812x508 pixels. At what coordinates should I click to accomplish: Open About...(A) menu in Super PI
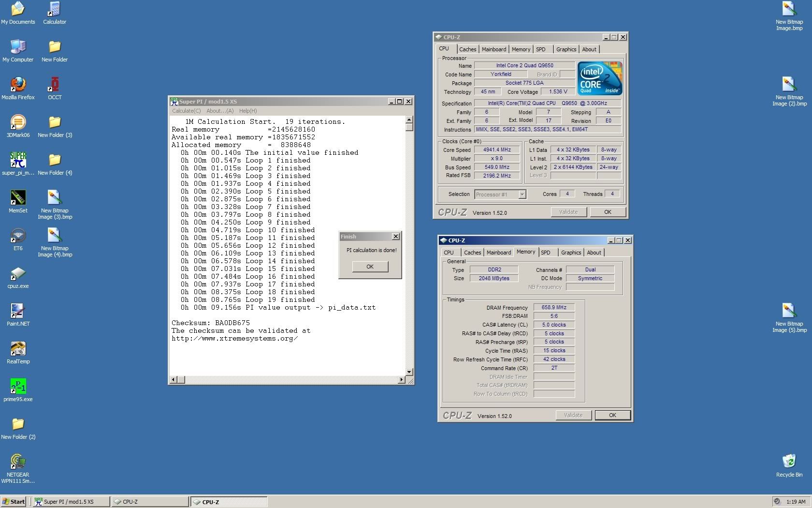click(x=220, y=111)
